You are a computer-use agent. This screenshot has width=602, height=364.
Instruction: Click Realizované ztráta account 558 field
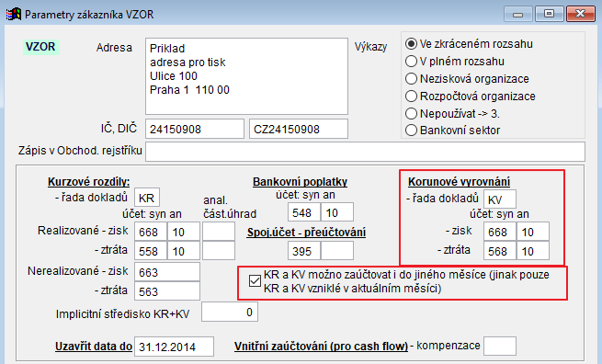coord(151,251)
